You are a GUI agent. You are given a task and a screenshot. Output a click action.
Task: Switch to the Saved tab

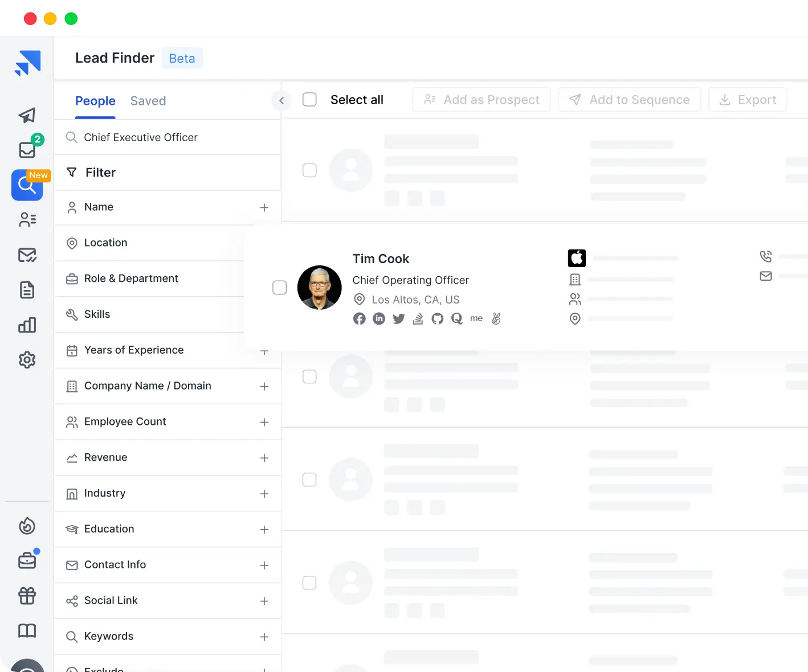(148, 101)
